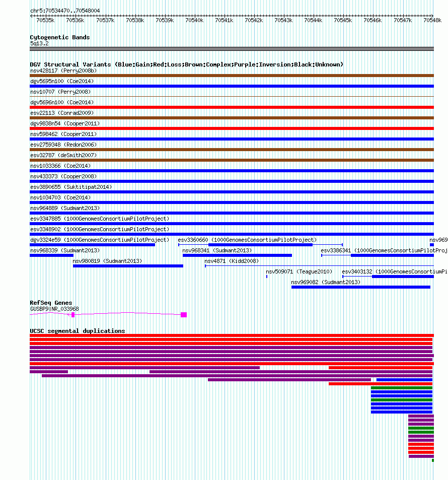Viewport: 448px width, 480px height.
Task: Open the esv22113 (Conrad2009) variant label
Action: [x=62, y=113]
